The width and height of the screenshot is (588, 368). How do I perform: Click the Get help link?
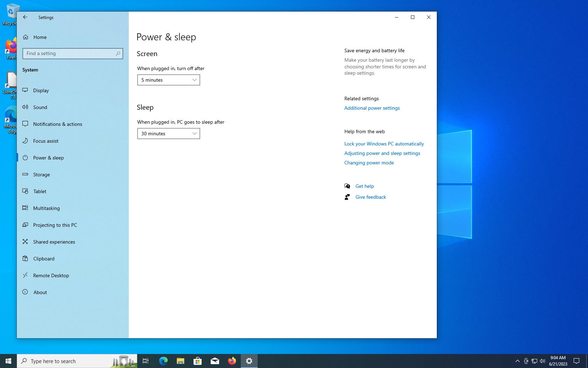364,186
